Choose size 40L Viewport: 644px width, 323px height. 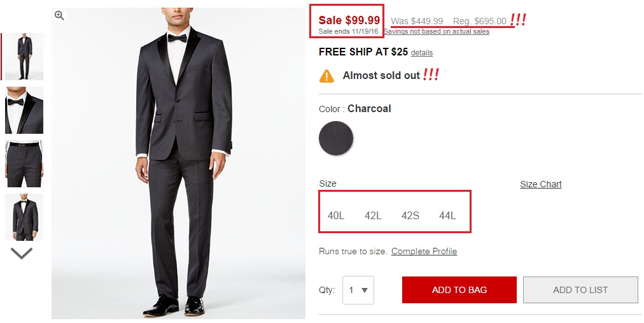336,215
